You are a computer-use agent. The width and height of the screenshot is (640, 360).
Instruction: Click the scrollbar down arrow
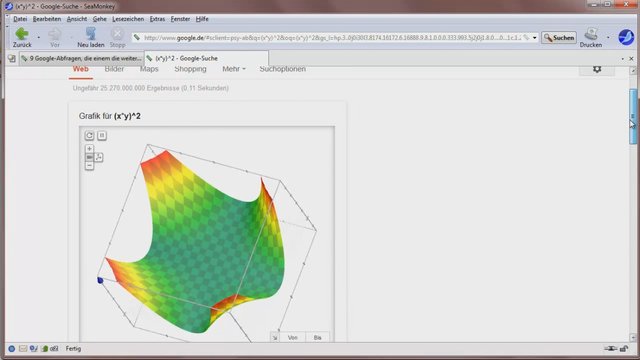click(633, 338)
